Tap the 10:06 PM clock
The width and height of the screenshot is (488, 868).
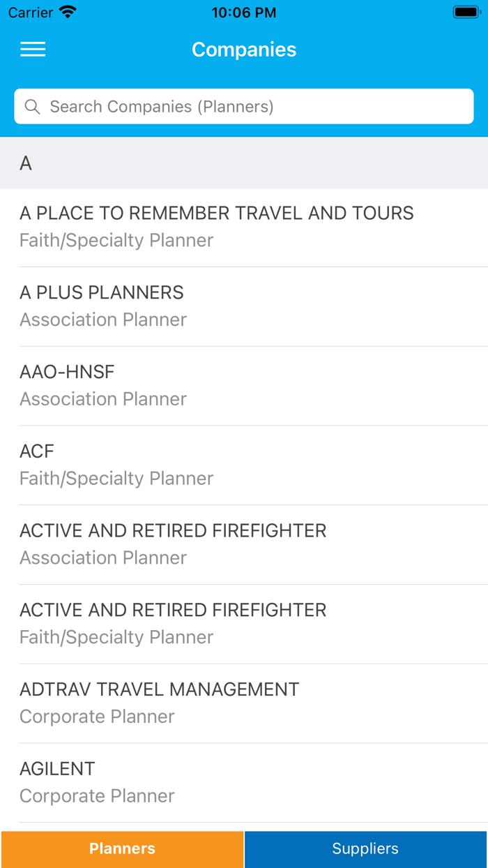tap(244, 13)
